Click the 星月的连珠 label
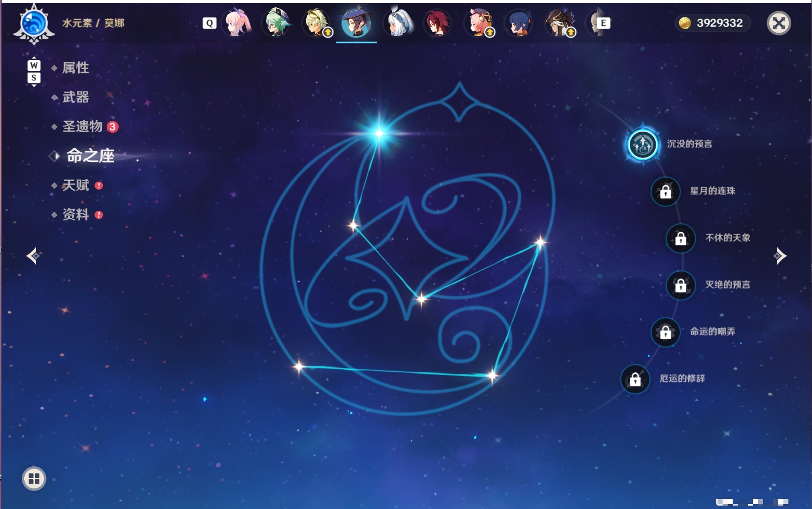This screenshot has height=509, width=812. pos(712,191)
